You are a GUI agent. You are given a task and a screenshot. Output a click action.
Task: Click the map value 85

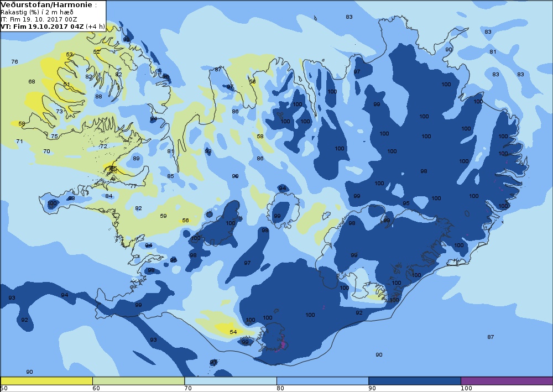(171, 176)
